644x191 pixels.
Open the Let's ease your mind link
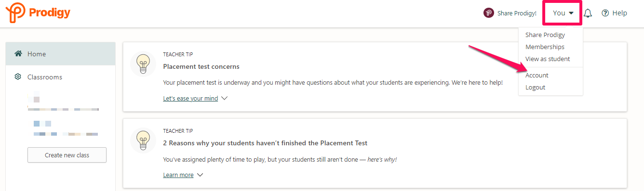190,98
